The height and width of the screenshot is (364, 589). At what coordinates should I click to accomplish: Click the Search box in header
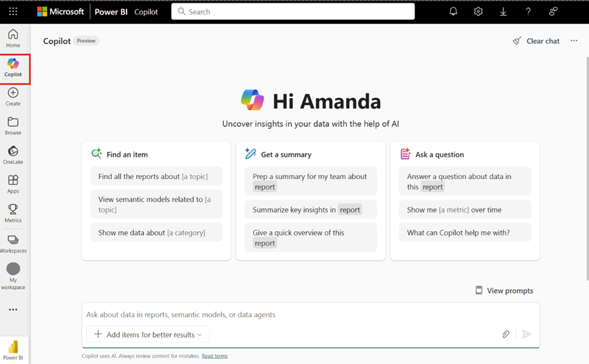point(293,12)
